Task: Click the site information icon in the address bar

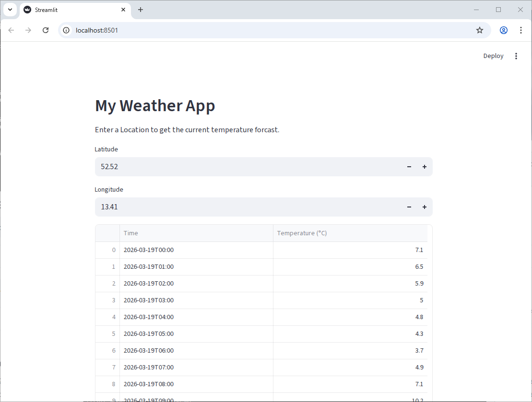Action: point(65,30)
